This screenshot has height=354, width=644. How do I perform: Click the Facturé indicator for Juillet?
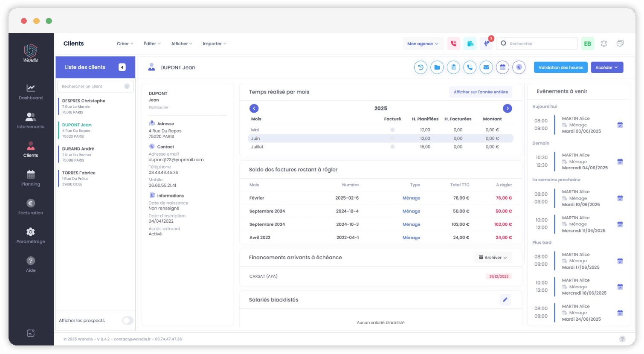coord(392,147)
